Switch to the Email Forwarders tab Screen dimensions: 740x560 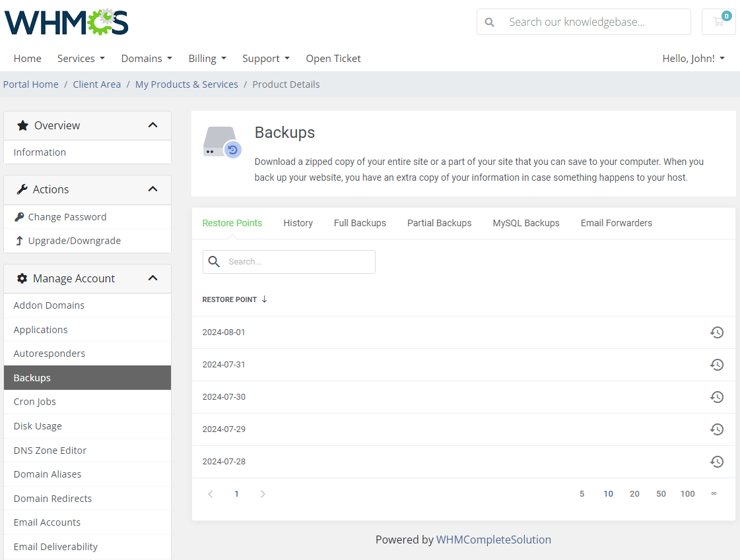click(617, 223)
